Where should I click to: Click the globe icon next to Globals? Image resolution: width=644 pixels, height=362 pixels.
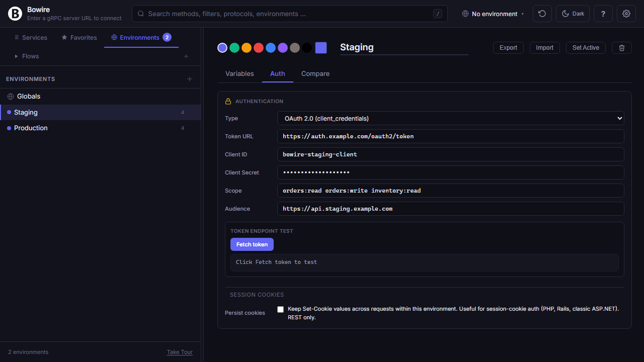11,97
